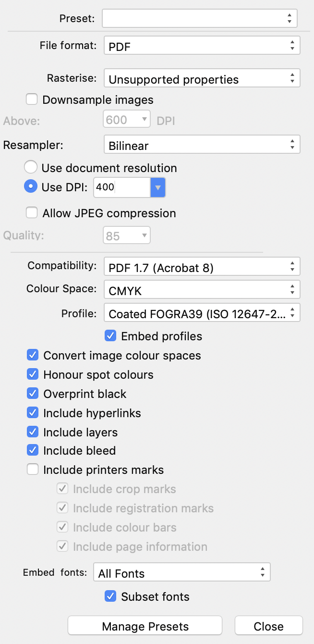Select the Use document resolution radio button
Image resolution: width=314 pixels, height=644 pixels.
[31, 168]
